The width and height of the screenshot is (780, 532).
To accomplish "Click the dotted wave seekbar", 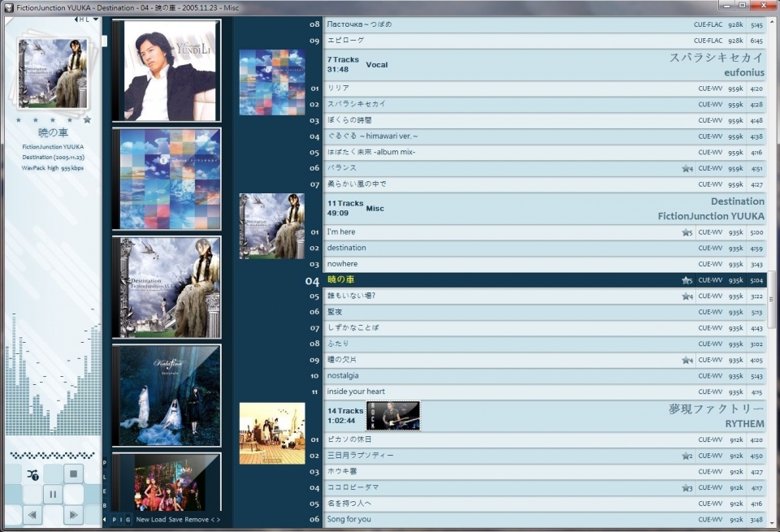I will click(x=52, y=455).
